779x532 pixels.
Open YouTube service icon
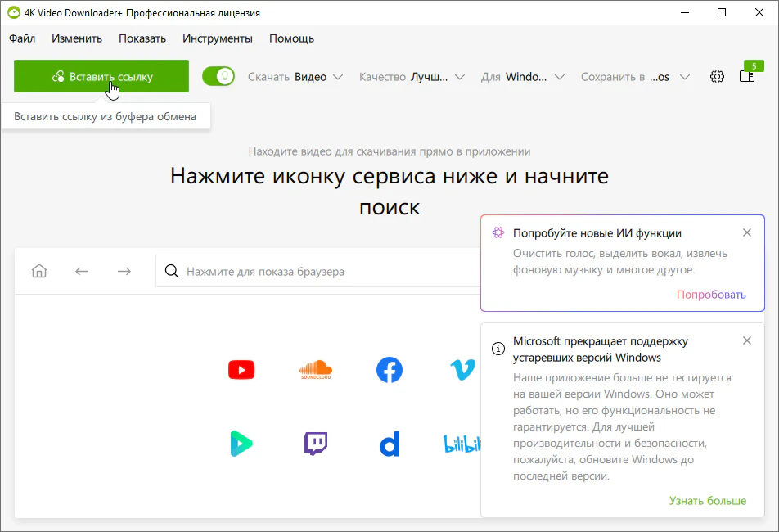241,370
